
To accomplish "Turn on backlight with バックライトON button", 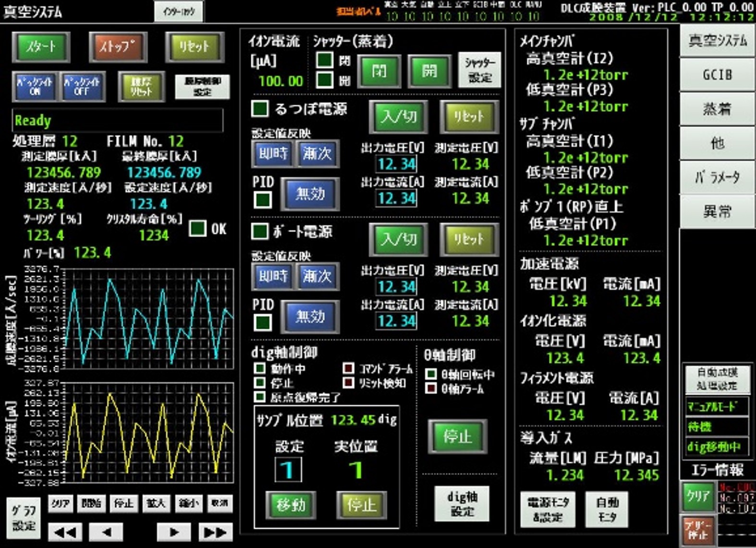I will [x=35, y=87].
